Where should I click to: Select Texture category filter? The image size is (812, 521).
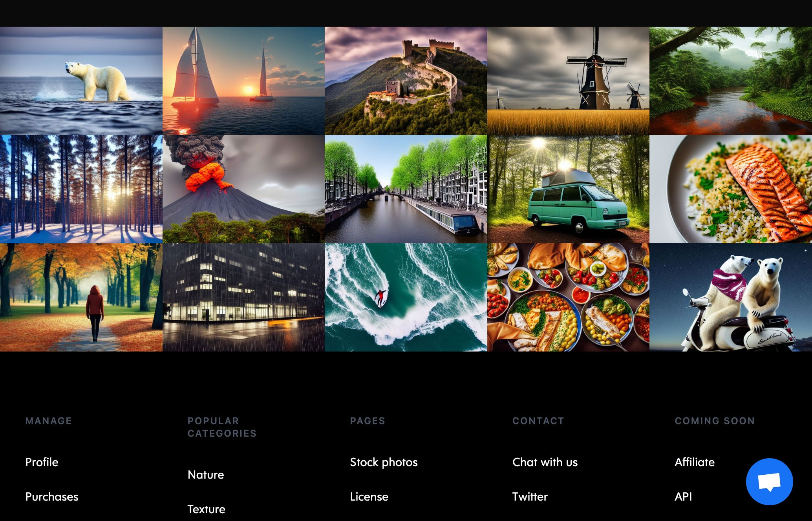click(x=206, y=508)
